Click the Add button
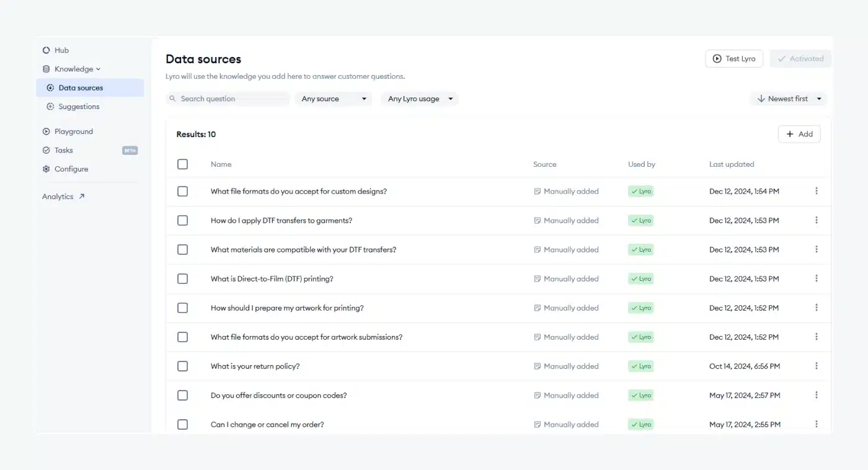Screen dimensions: 868x470 point(799,134)
